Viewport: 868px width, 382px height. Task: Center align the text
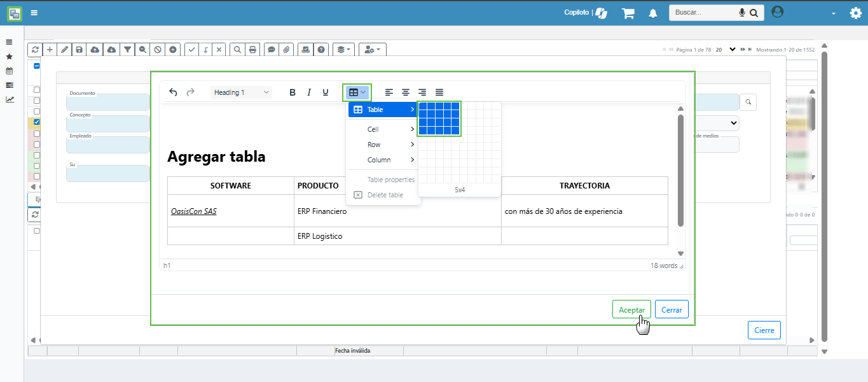click(x=406, y=92)
